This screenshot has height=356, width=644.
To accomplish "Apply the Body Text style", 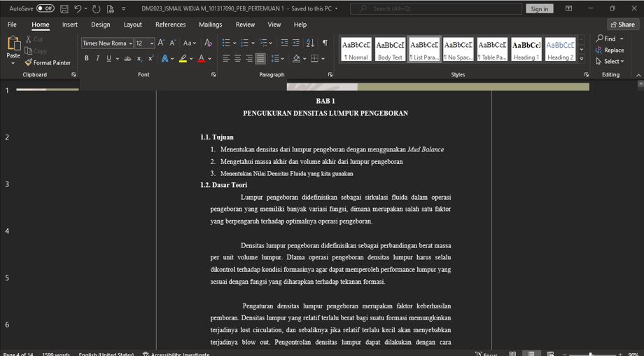I will (x=390, y=49).
